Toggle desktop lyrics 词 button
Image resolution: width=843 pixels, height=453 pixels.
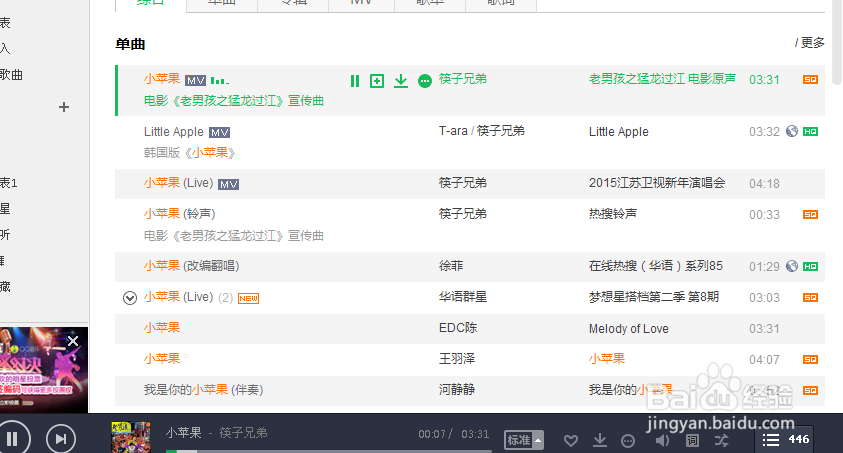point(692,441)
